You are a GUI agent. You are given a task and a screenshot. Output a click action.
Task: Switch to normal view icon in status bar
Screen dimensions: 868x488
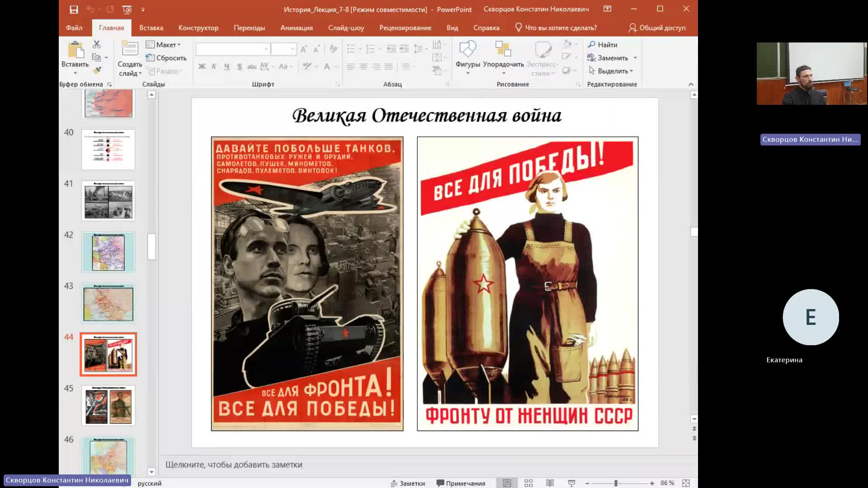(x=507, y=483)
